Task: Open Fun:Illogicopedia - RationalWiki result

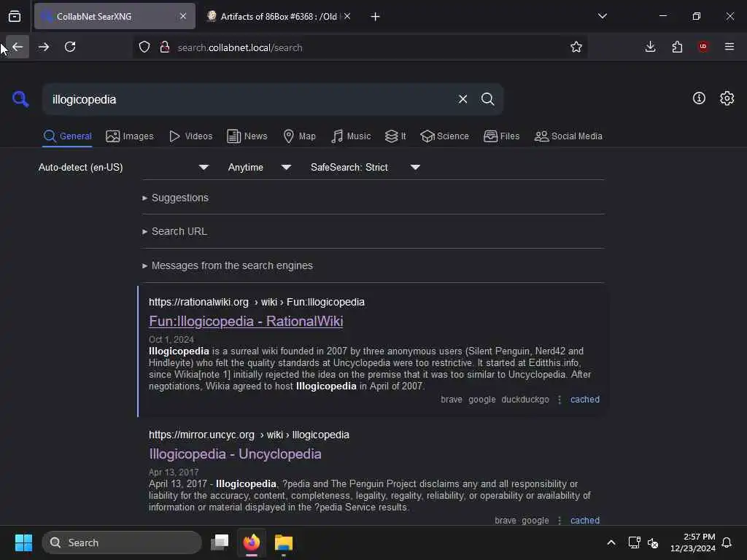Action: click(x=246, y=322)
